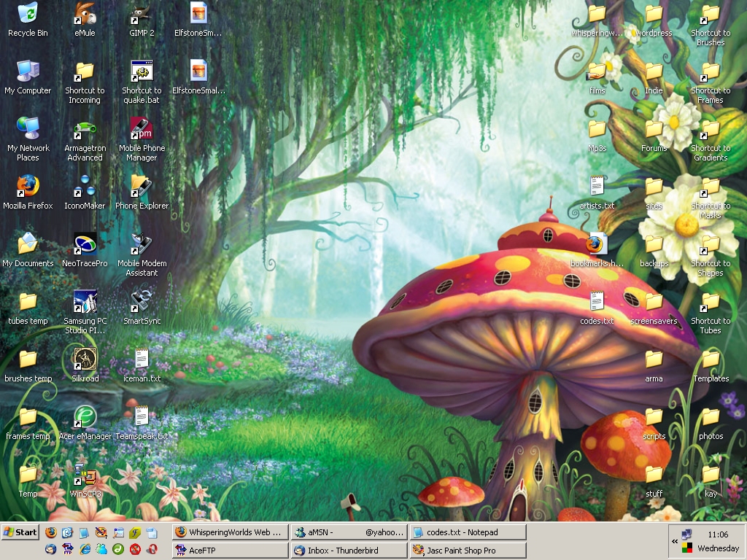The width and height of the screenshot is (747, 560).
Task: Select the iceman.txt file icon
Action: tap(142, 365)
